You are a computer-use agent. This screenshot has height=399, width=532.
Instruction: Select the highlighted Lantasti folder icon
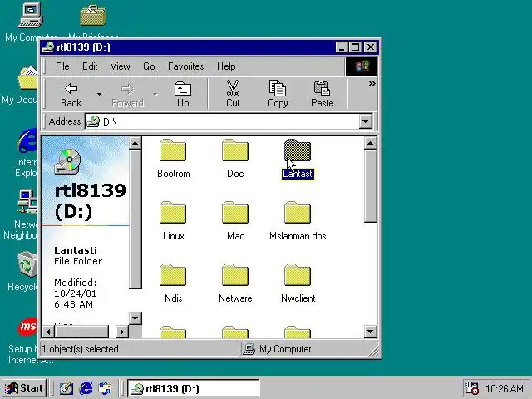(298, 150)
